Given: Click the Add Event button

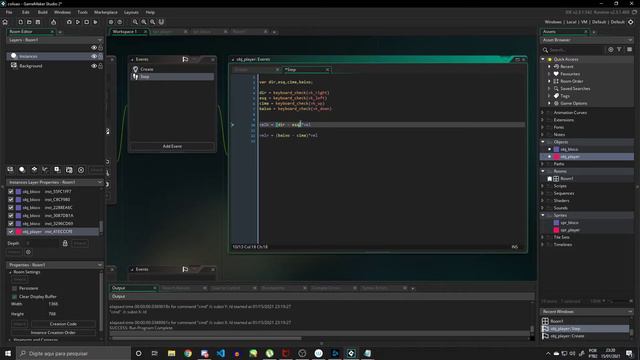Looking at the screenshot, I should click(x=172, y=146).
